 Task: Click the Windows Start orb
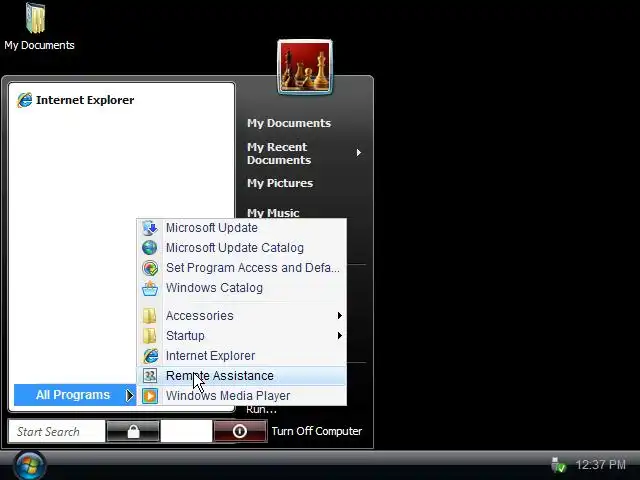tap(29, 466)
